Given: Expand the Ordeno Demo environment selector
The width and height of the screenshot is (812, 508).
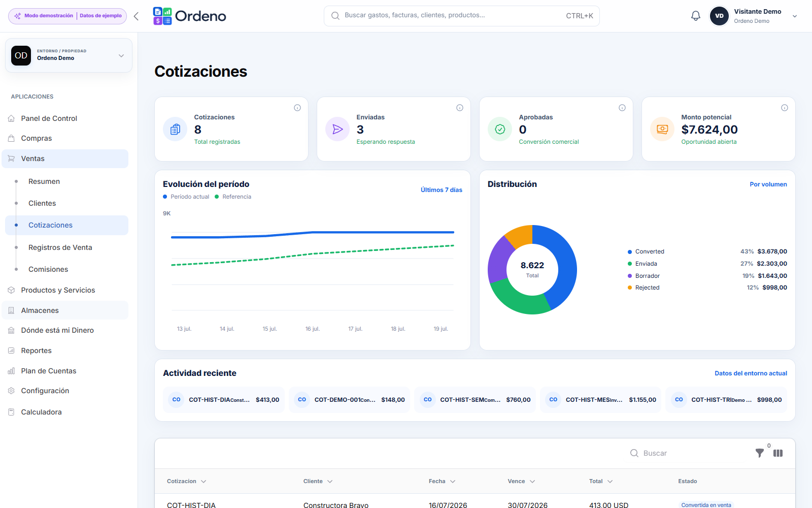Looking at the screenshot, I should tap(69, 55).
